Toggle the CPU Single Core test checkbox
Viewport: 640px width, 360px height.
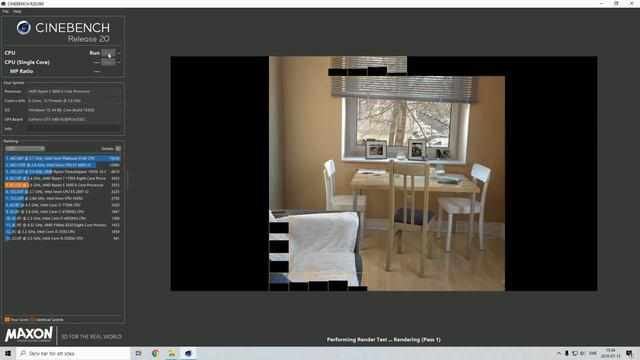(119, 62)
